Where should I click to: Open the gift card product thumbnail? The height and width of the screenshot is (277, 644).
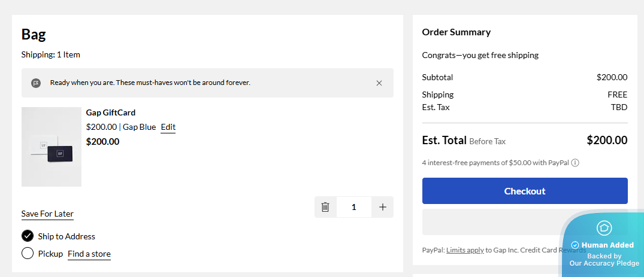[52, 147]
